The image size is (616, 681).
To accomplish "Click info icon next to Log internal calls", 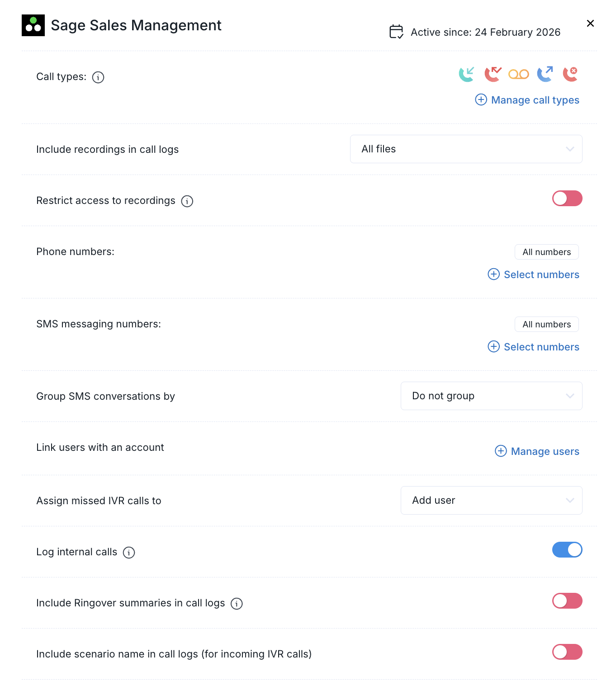I will [x=128, y=553].
